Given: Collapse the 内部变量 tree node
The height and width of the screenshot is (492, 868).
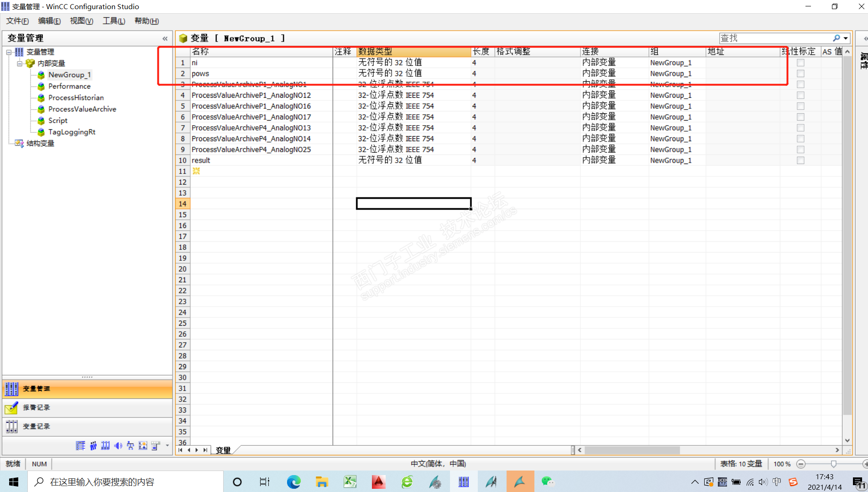Looking at the screenshot, I should tap(20, 63).
